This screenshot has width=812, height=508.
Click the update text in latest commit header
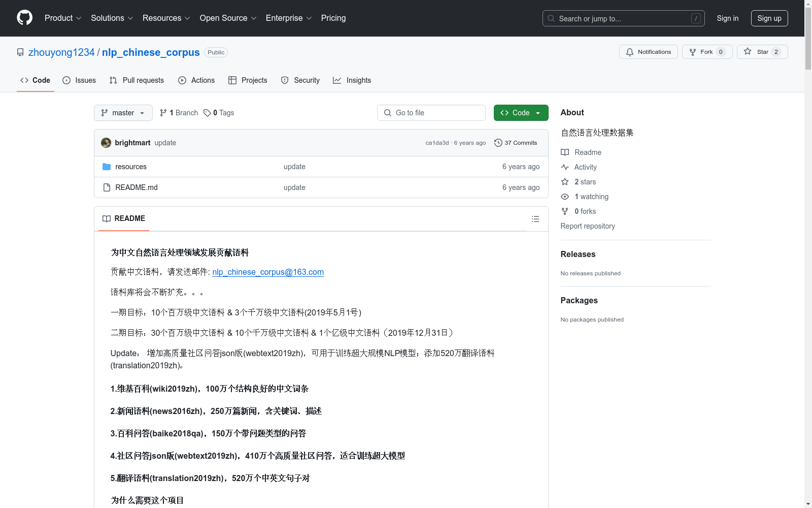(165, 143)
